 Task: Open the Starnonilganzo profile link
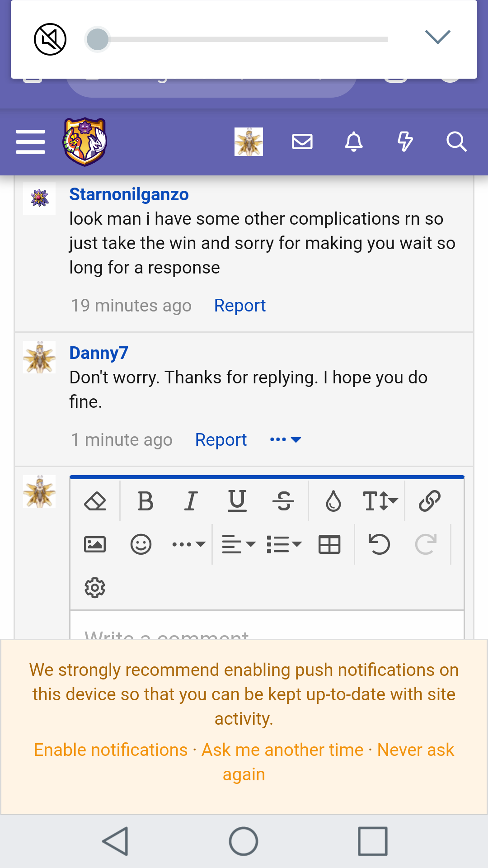[x=129, y=194]
